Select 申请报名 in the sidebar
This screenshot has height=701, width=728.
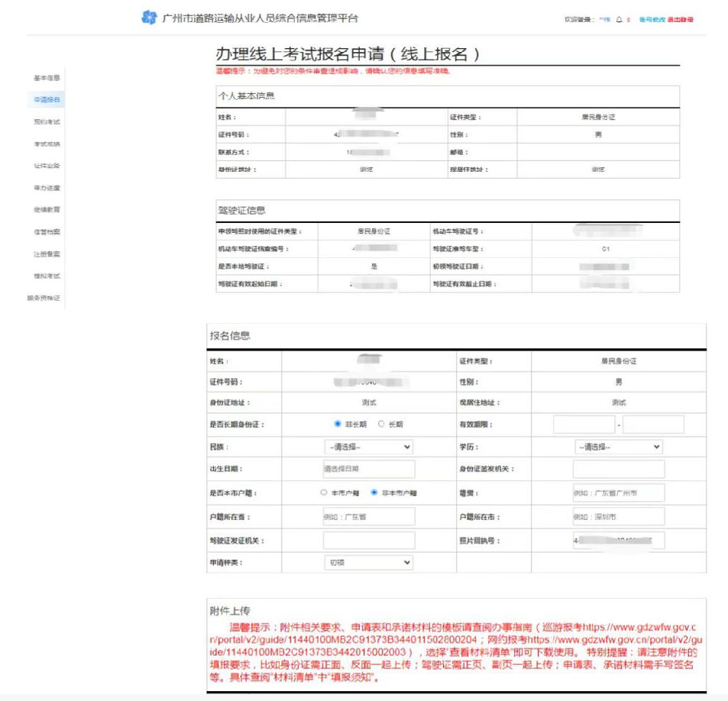tap(47, 100)
